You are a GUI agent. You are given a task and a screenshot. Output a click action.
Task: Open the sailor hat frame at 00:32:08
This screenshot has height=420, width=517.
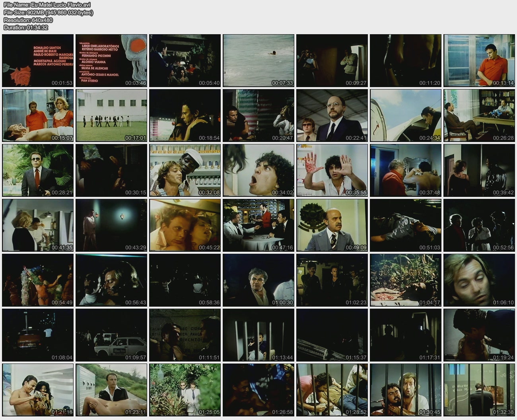(185, 170)
